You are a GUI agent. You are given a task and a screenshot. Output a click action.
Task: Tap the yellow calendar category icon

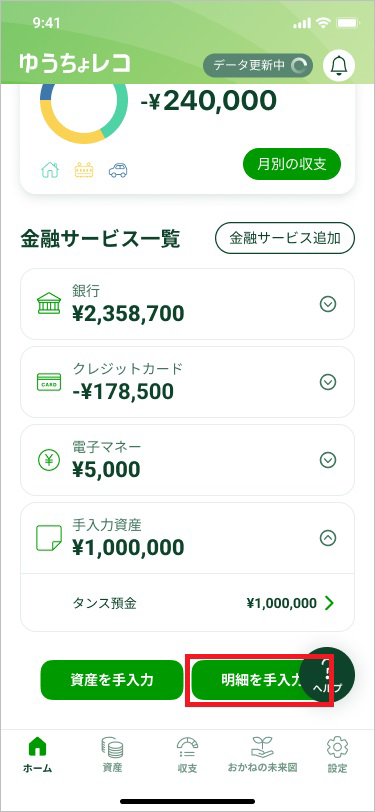pyautogui.click(x=84, y=170)
